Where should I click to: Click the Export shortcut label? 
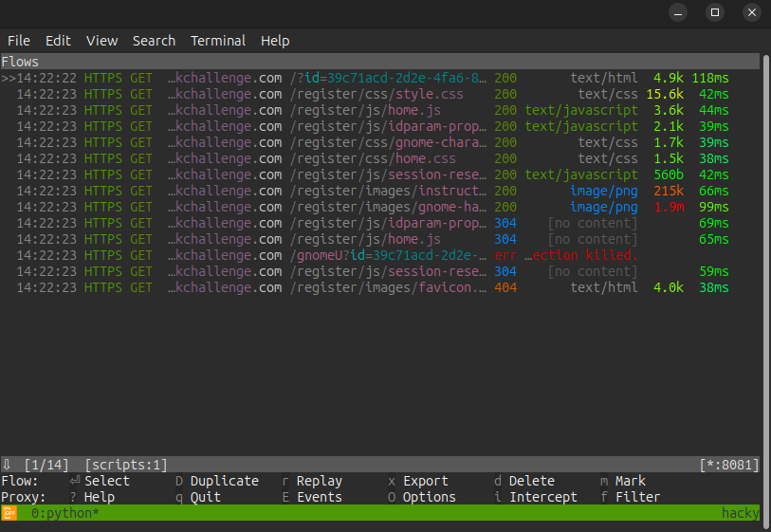[x=425, y=481]
